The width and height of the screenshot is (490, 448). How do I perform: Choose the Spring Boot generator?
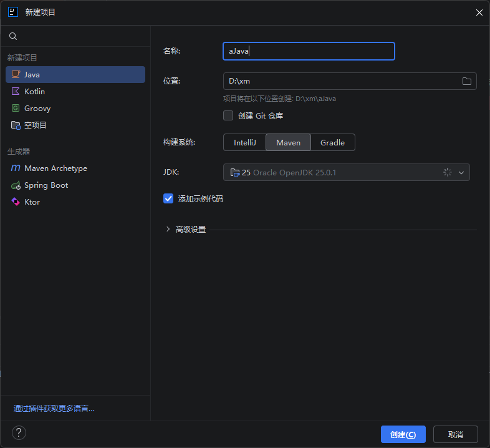coord(75,185)
